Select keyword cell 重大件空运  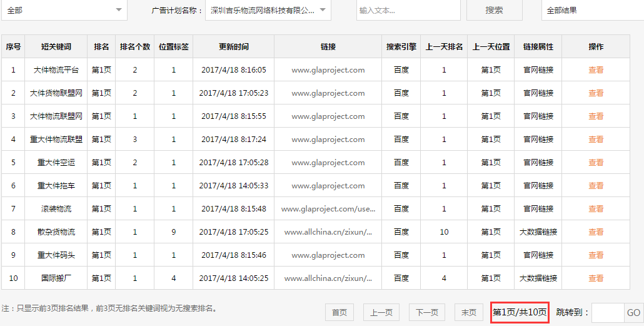[x=56, y=163]
